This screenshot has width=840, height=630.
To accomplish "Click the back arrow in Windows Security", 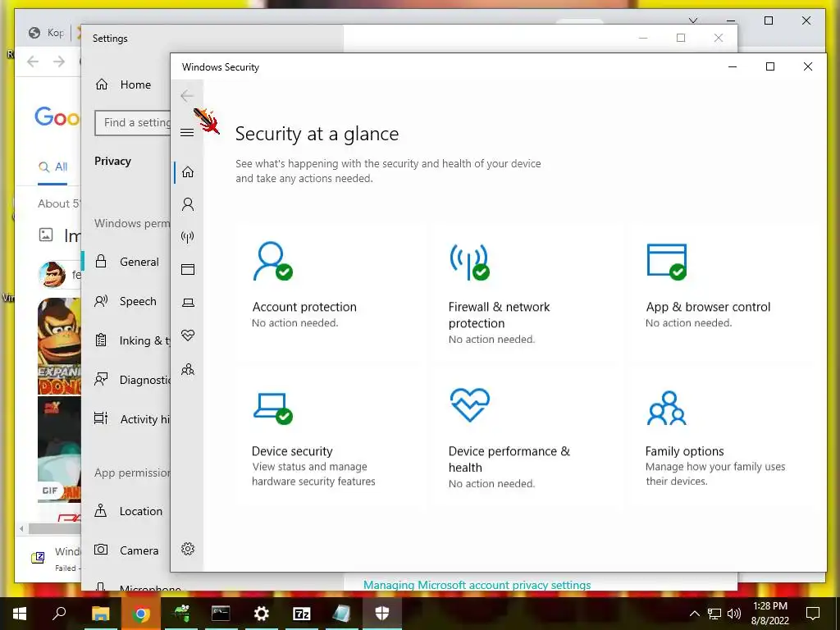I will (x=187, y=96).
